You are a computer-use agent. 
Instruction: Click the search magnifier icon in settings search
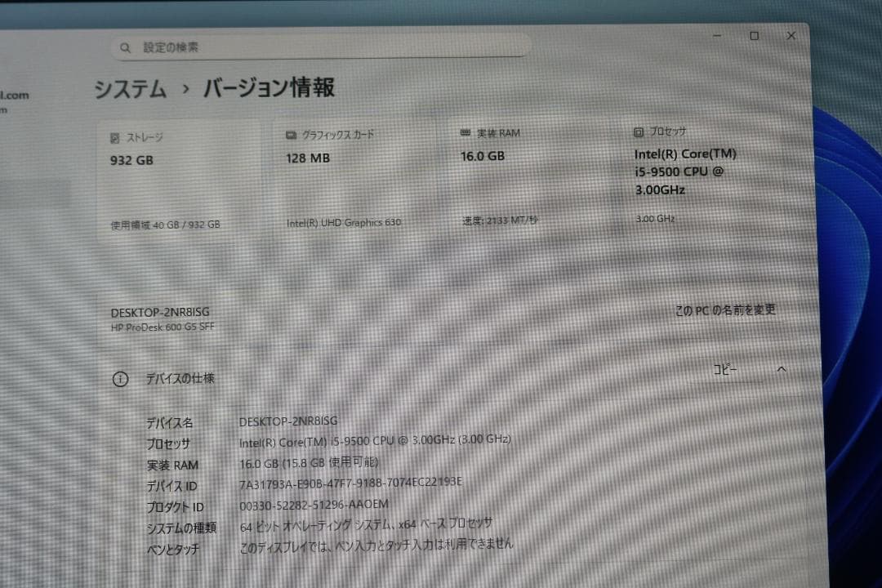pyautogui.click(x=125, y=47)
